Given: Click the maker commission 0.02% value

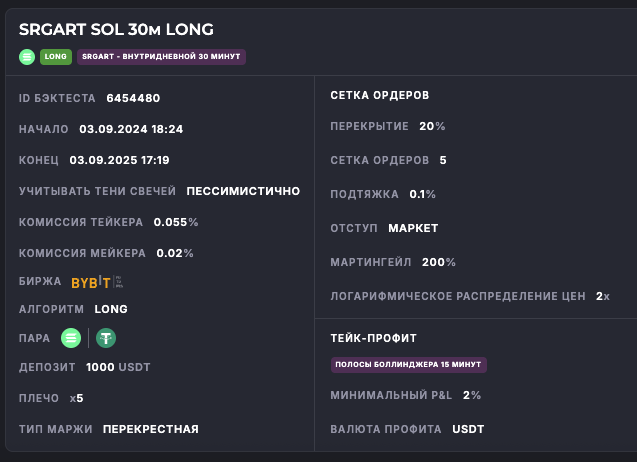Looking at the screenshot, I should click(174, 253).
